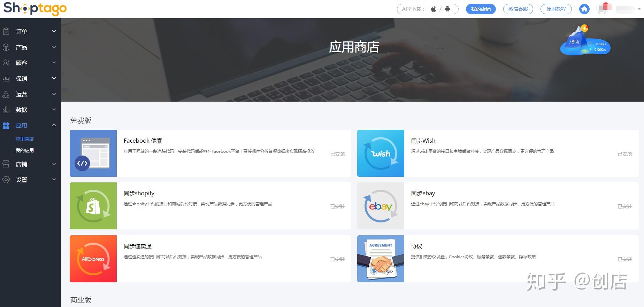Viewport: 644px width, 307px height.
Task: Click the Apple iOS app download icon
Action: coord(434,9)
